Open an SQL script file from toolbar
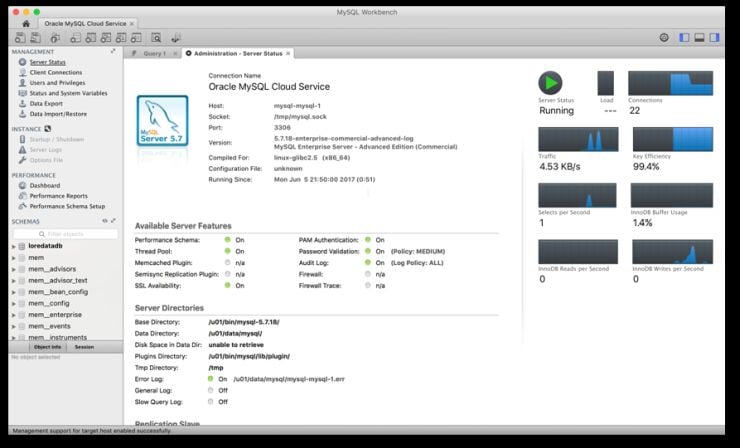This screenshot has height=448, width=740. pyautogui.click(x=35, y=38)
